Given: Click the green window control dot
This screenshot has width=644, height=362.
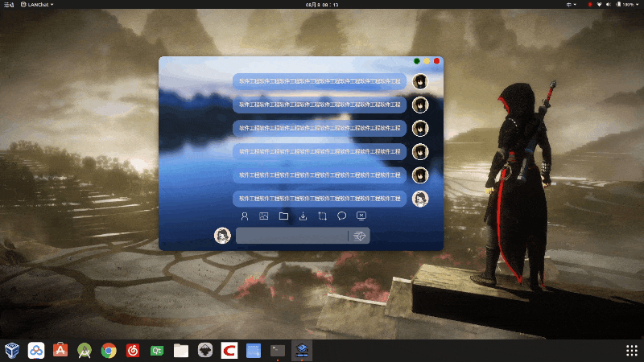Looking at the screenshot, I should tap(416, 61).
